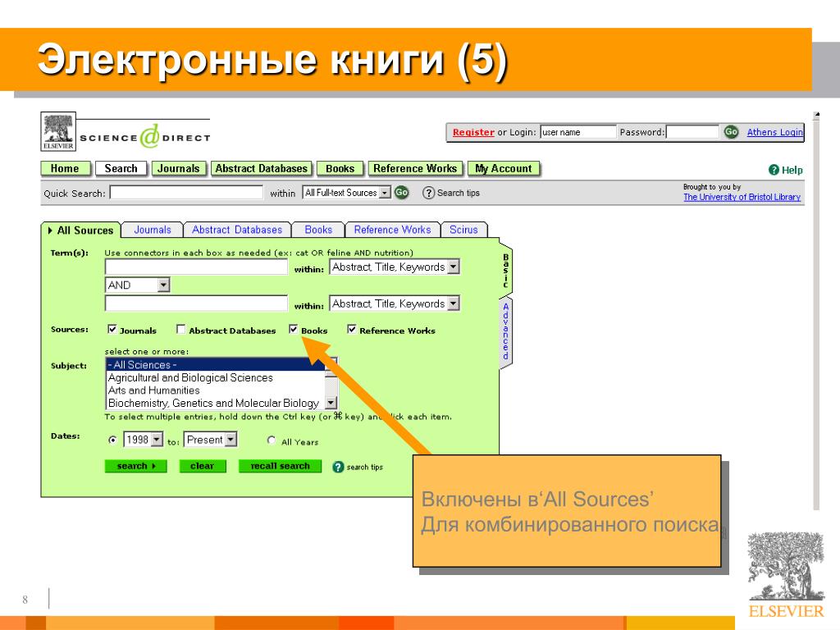Open Reference Works in the top navigation
This screenshot has height=630, width=840.
point(415,169)
